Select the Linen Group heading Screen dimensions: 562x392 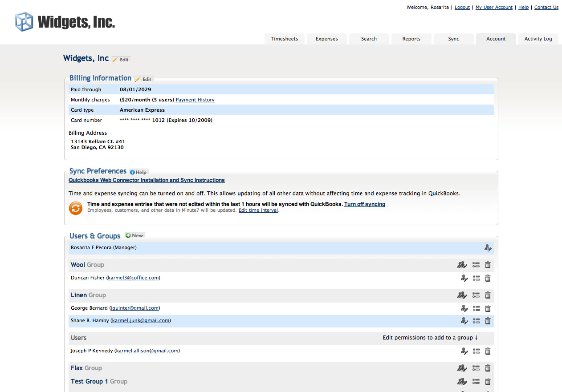(88, 295)
